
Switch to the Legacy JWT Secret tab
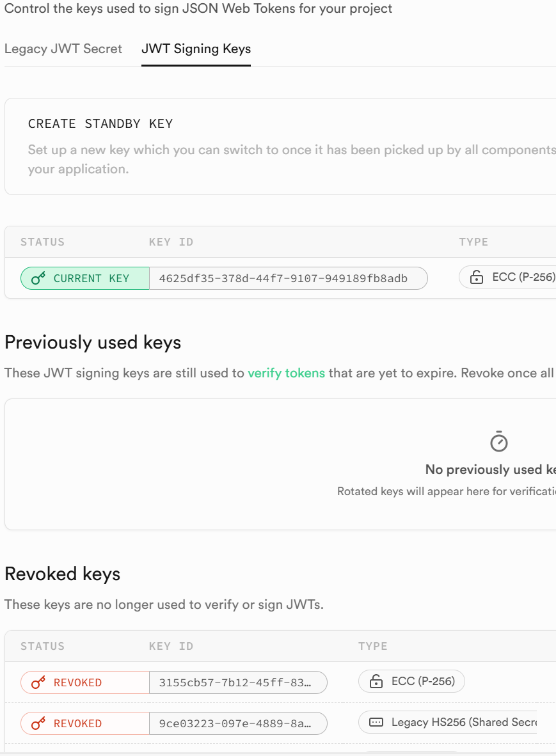pos(63,49)
